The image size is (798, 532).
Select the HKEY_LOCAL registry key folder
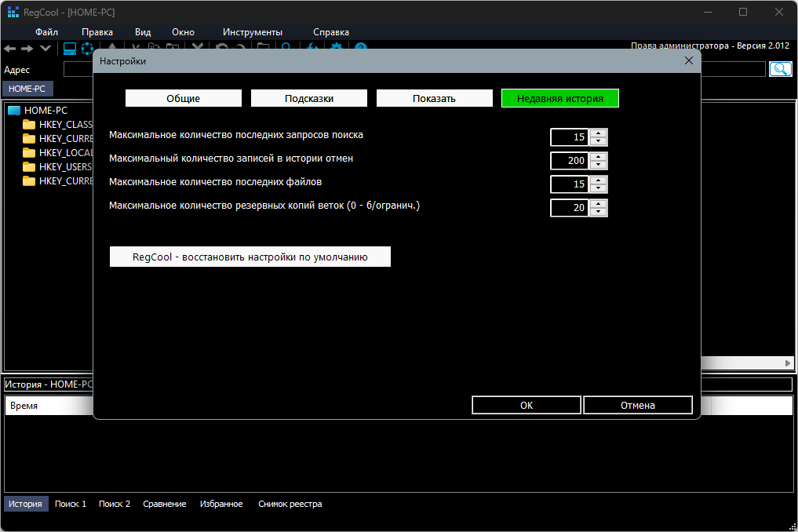58,153
